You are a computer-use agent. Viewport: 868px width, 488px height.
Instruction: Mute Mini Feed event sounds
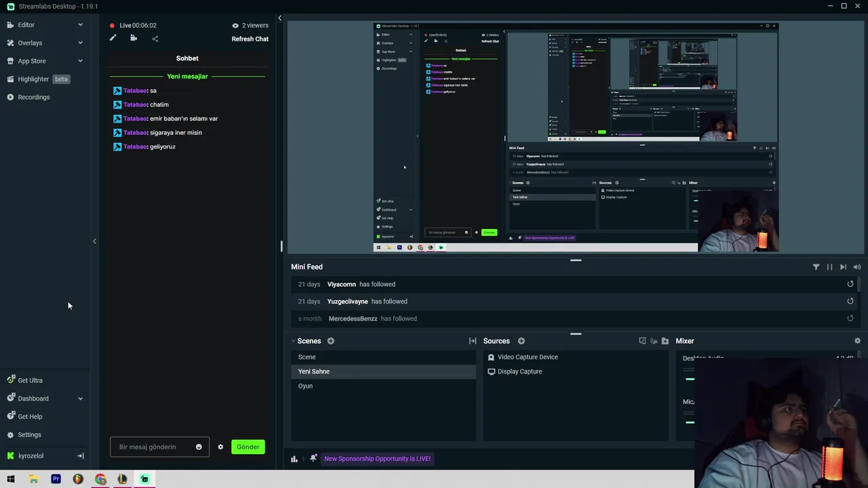[x=857, y=267]
